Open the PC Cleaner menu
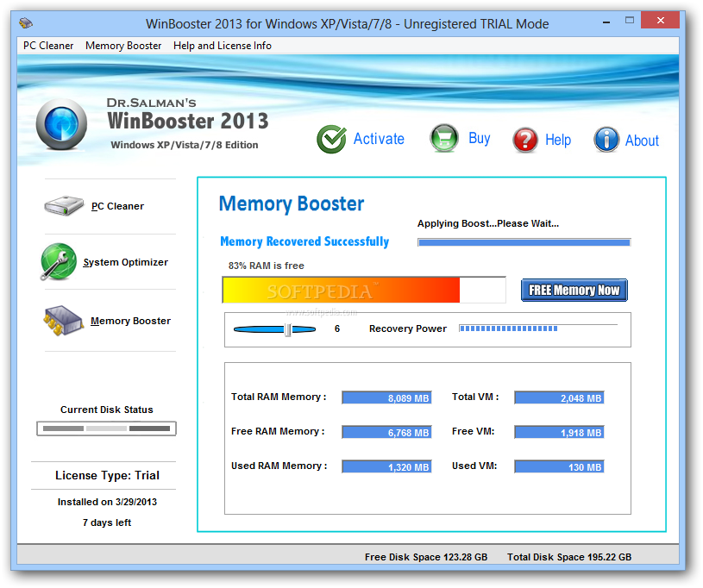This screenshot has width=703, height=588. coord(48,46)
